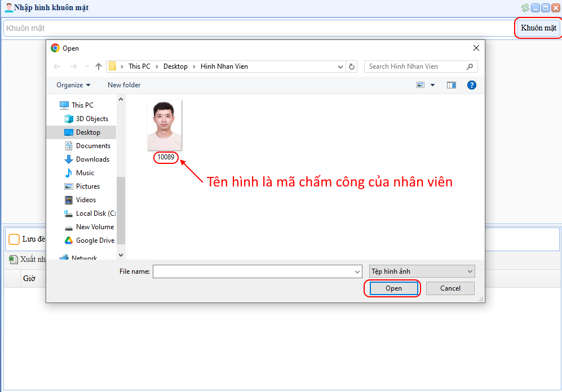Expand the File name history dropdown

pyautogui.click(x=357, y=272)
